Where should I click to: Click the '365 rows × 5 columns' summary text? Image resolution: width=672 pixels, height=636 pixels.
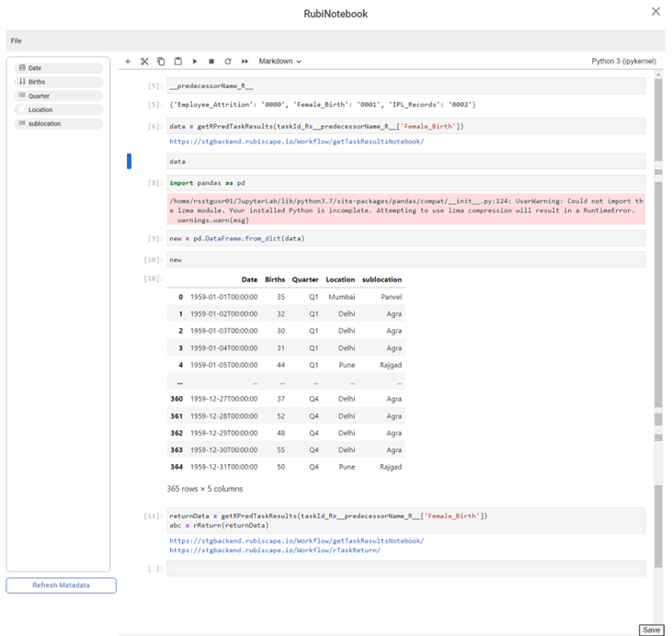pos(205,489)
